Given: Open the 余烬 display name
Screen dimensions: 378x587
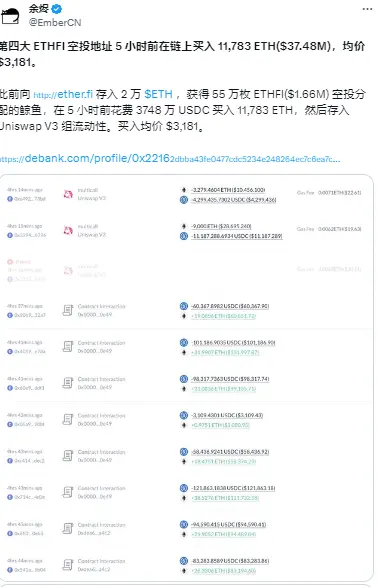Looking at the screenshot, I should click(39, 8).
